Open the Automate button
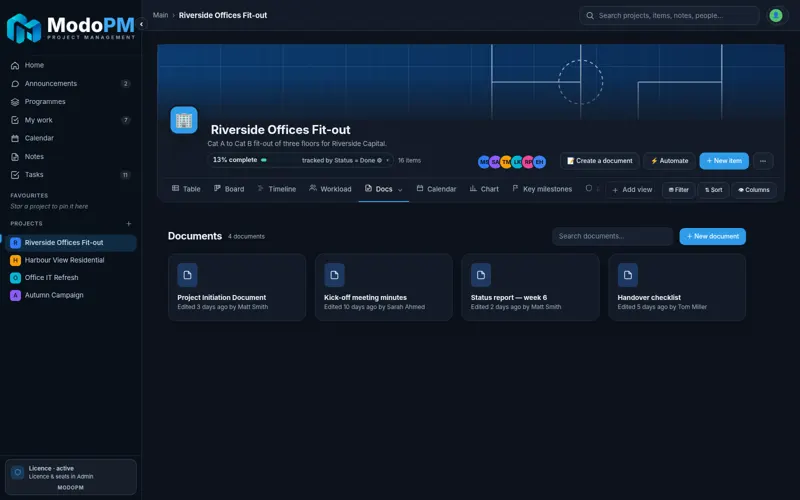Image resolution: width=800 pixels, height=500 pixels. coord(669,161)
